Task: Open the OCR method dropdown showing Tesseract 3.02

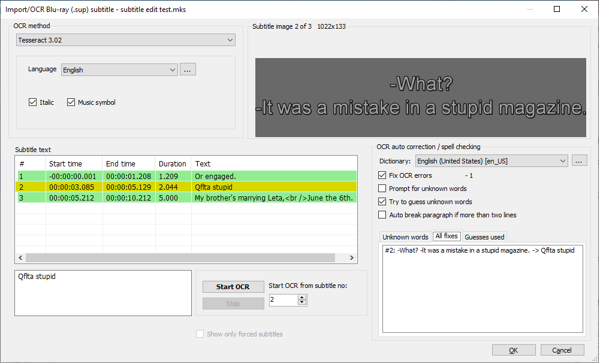Action: pos(125,40)
